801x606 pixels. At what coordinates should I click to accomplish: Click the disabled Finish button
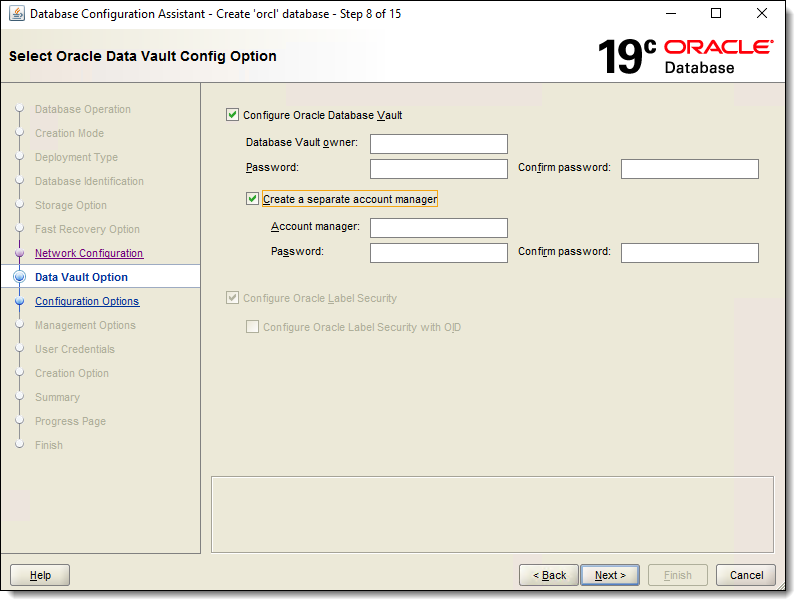tap(677, 575)
